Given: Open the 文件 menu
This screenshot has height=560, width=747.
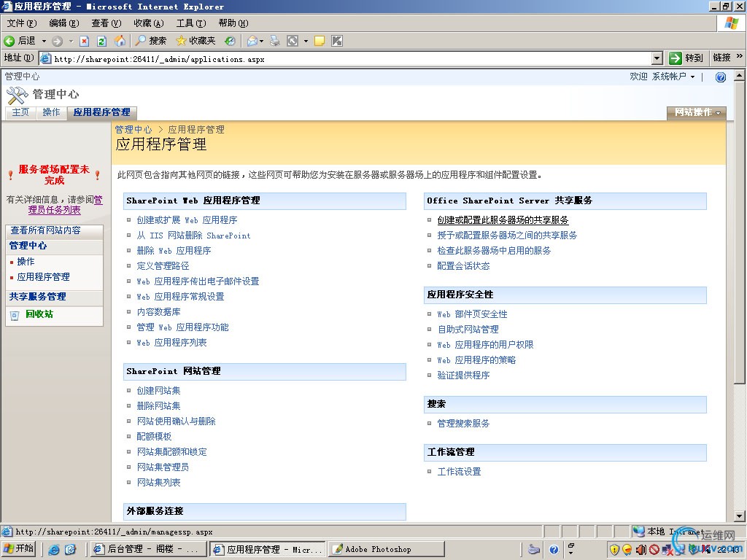Looking at the screenshot, I should click(x=21, y=23).
